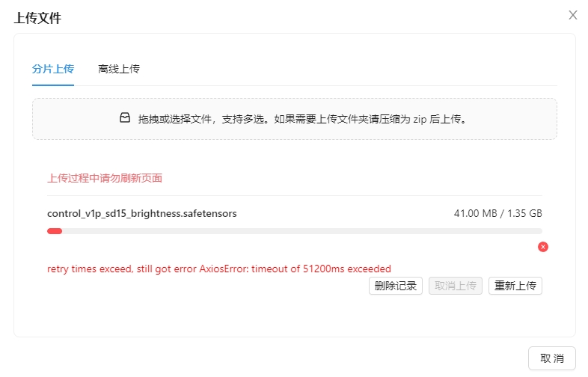Dismiss the dialog with the 取消 button
The height and width of the screenshot is (377, 588).
[551, 358]
